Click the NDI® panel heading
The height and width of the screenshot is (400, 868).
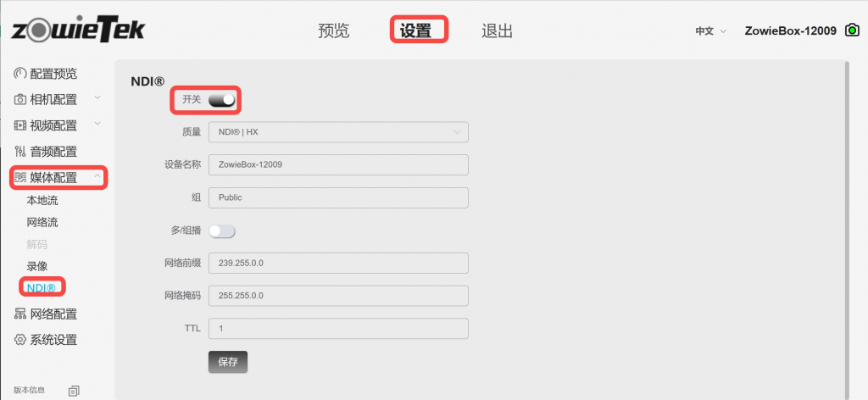[x=147, y=81]
